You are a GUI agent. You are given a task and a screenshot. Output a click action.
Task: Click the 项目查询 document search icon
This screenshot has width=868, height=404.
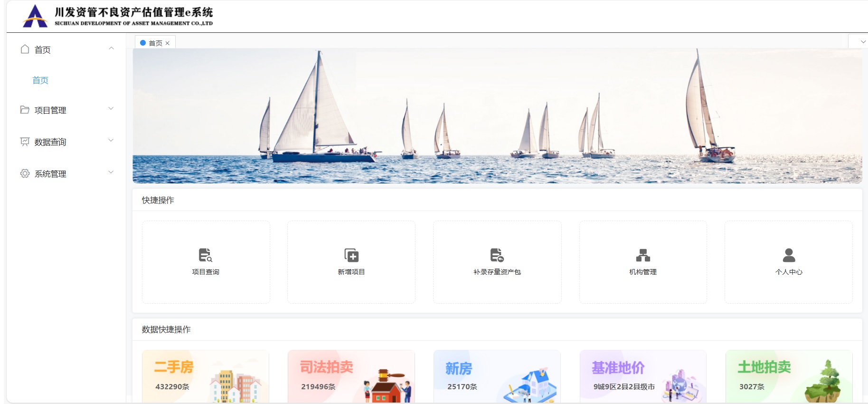205,255
